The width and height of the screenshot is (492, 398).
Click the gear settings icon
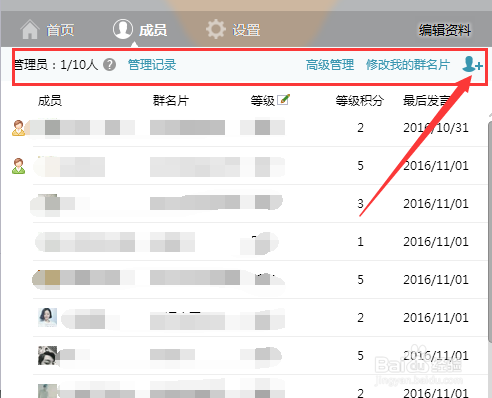click(216, 29)
